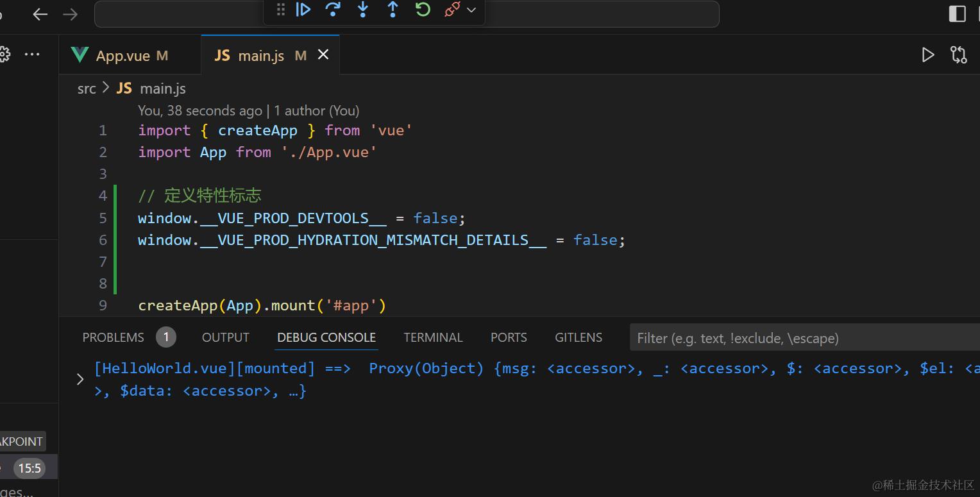Go back with the left arrow

[40, 14]
